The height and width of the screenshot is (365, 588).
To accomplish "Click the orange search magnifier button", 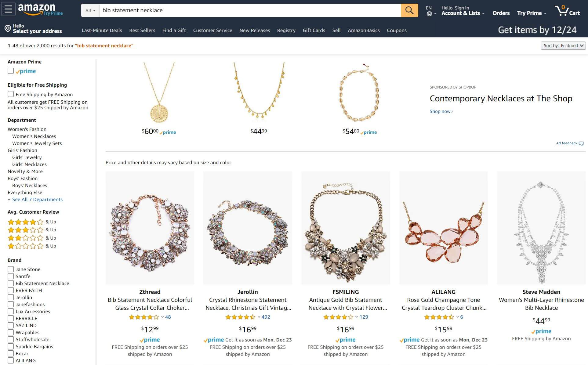I will tap(409, 10).
